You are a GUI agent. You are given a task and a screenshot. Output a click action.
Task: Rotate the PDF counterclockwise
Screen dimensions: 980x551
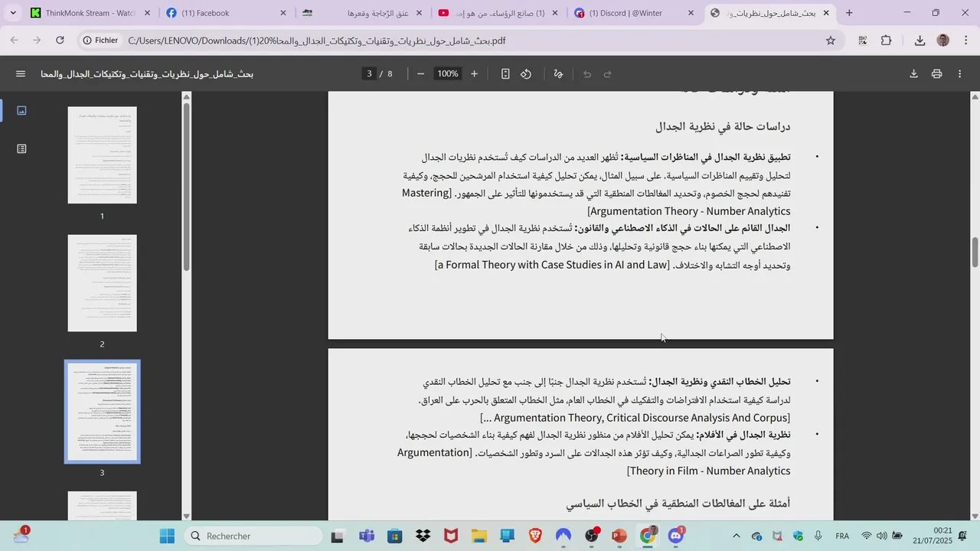[x=526, y=74]
